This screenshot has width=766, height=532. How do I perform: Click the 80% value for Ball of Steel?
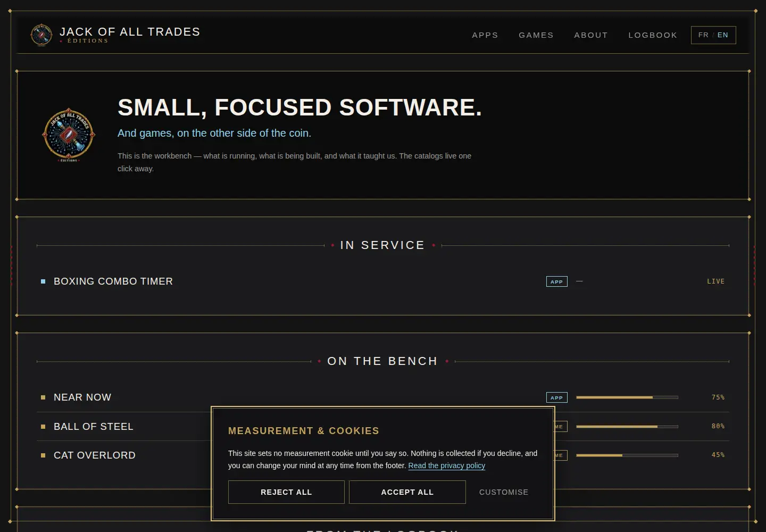pos(718,426)
